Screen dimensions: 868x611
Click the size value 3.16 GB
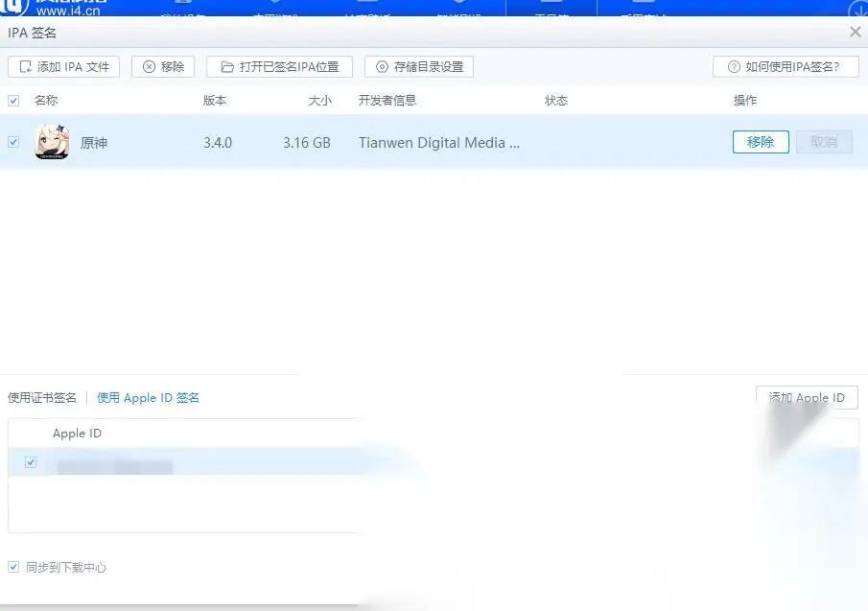coord(307,143)
